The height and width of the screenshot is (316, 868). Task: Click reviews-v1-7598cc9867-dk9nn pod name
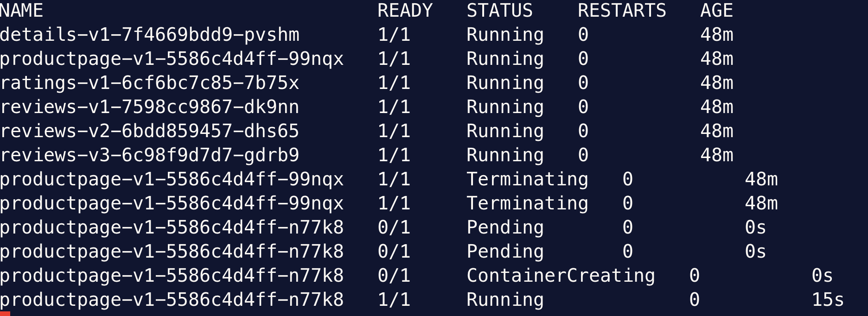(149, 107)
